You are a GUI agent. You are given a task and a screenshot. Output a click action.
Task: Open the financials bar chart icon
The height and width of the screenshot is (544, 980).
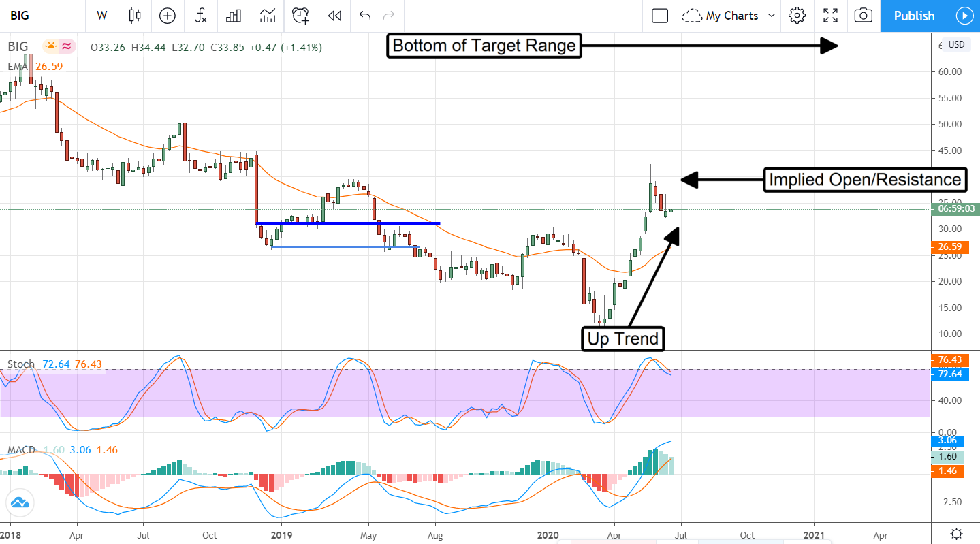click(234, 16)
